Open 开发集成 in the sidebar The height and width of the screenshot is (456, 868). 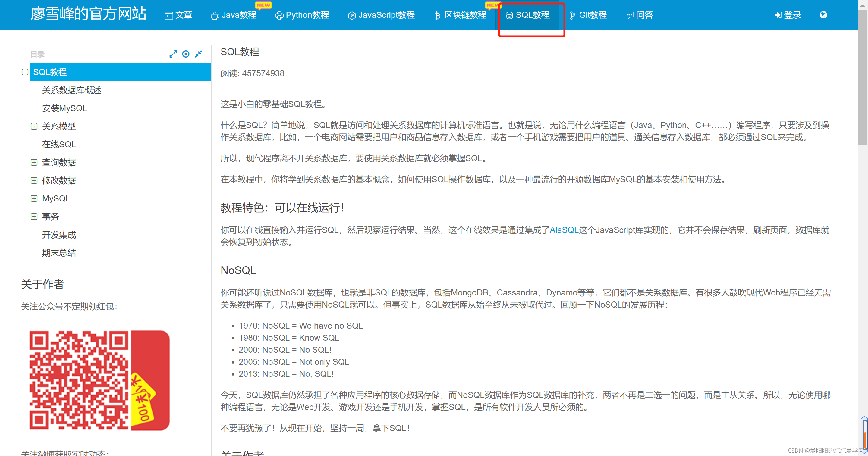[x=59, y=235]
